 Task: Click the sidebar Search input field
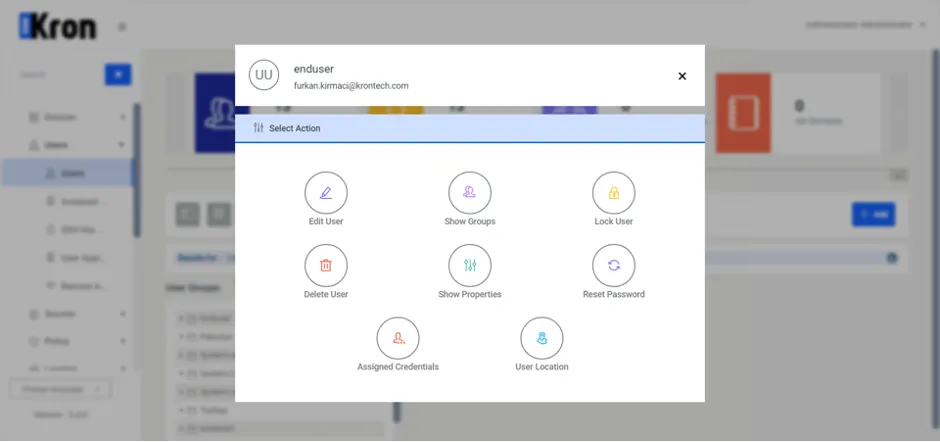pos(59,75)
